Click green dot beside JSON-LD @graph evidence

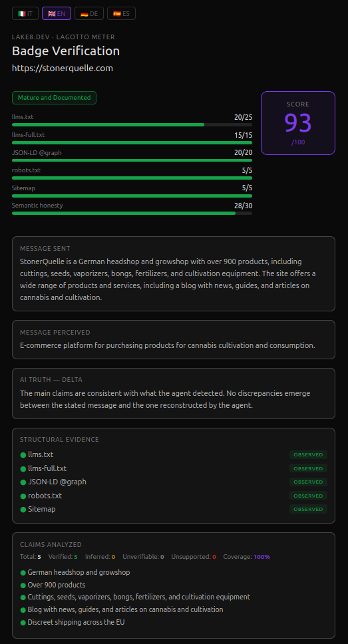[x=23, y=482]
